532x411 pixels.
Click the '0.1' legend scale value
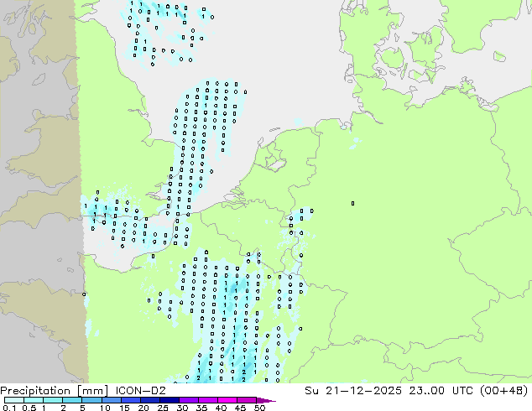coord(9,408)
